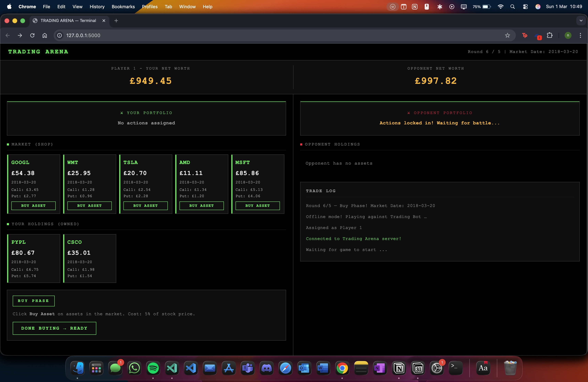Click Buy Asset on the TSLA card
The image size is (588, 382).
pos(145,206)
